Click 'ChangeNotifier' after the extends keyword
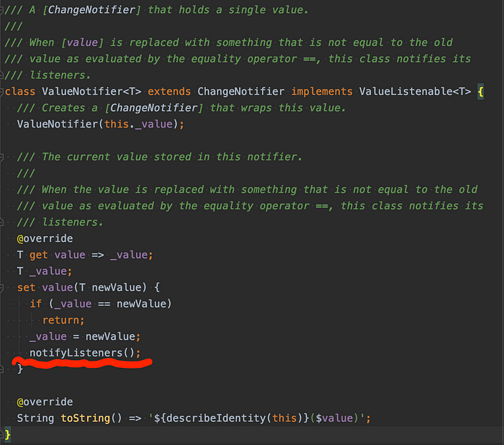Screen dimensions: 504x445 click(240, 91)
